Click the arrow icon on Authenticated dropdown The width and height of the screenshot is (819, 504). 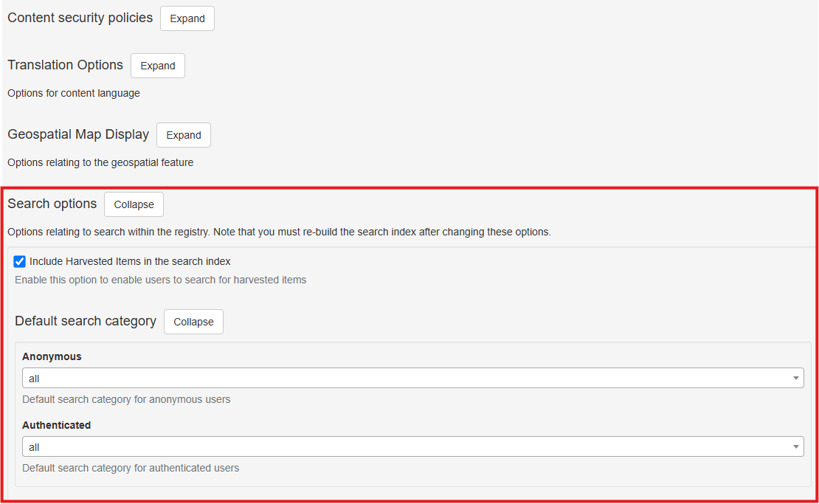point(796,446)
